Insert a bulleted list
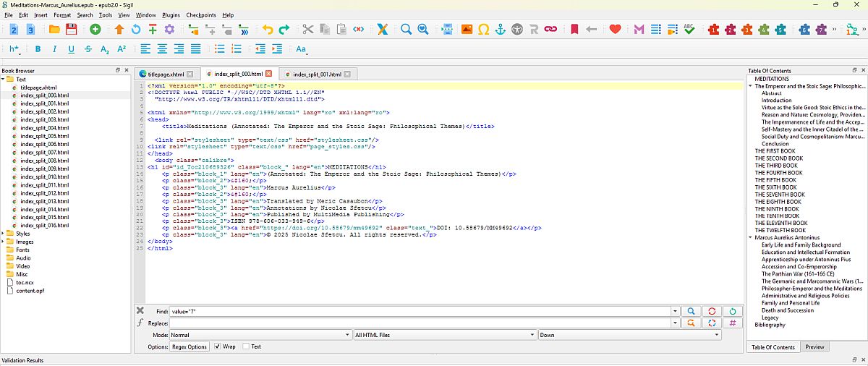 pos(220,49)
